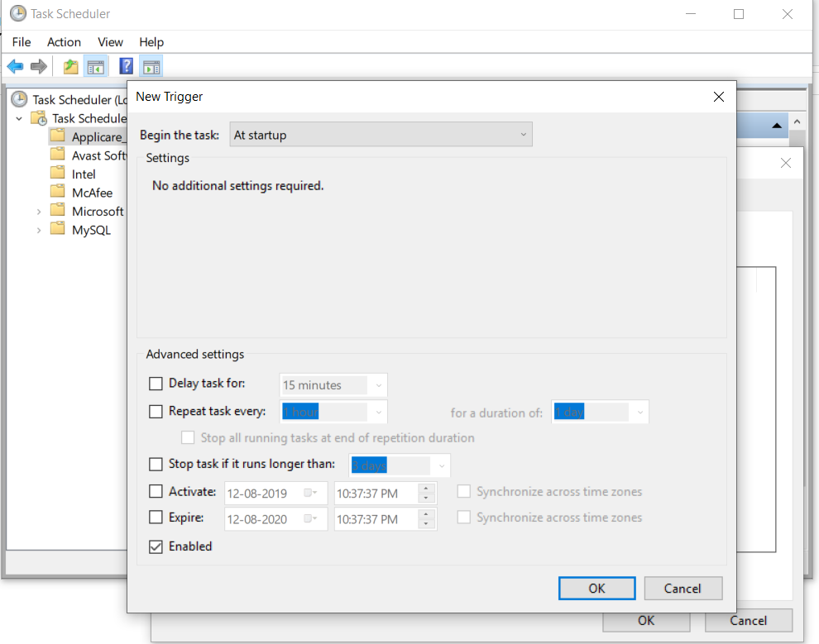Click the blue Help toolbar icon
This screenshot has height=644, width=819.
tap(127, 66)
